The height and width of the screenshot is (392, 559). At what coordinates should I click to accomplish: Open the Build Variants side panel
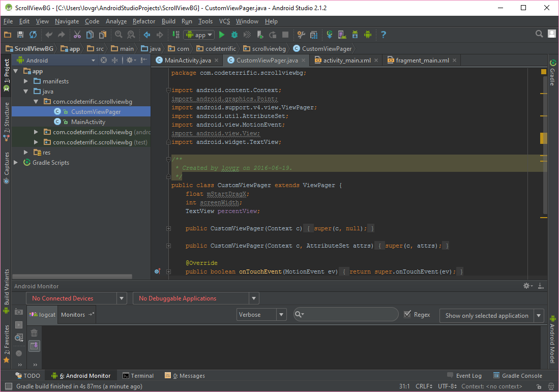click(x=6, y=290)
